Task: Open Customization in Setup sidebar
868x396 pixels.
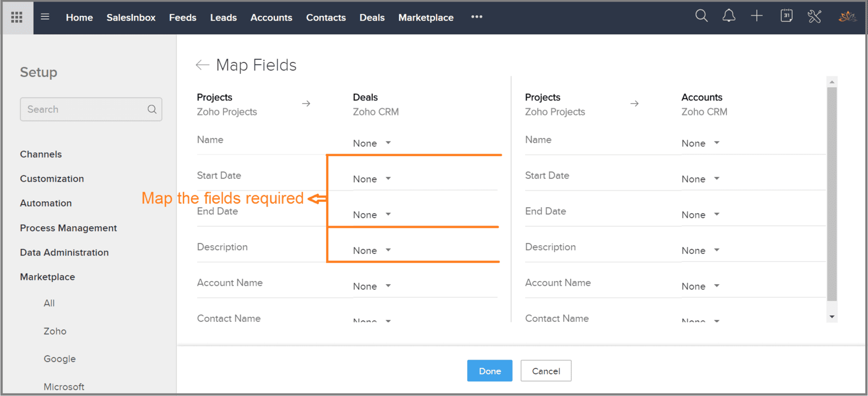Action: point(52,178)
